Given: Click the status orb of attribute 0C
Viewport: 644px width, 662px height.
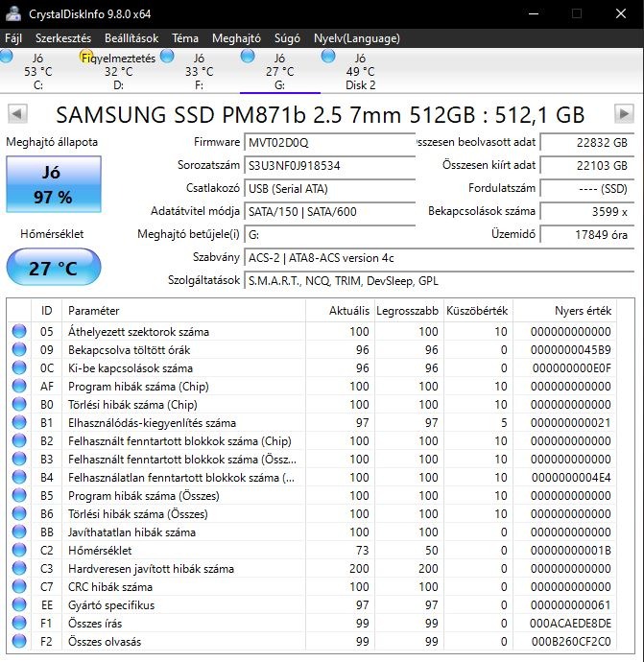Looking at the screenshot, I should coord(19,367).
